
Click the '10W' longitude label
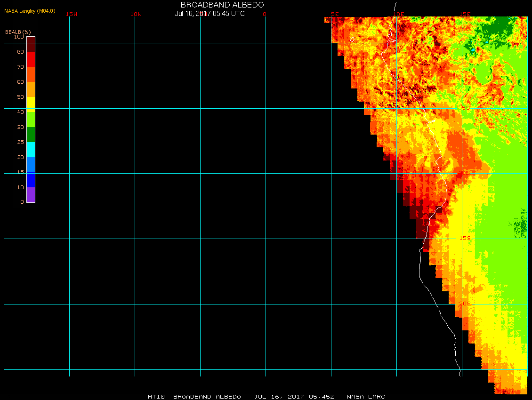tap(136, 14)
